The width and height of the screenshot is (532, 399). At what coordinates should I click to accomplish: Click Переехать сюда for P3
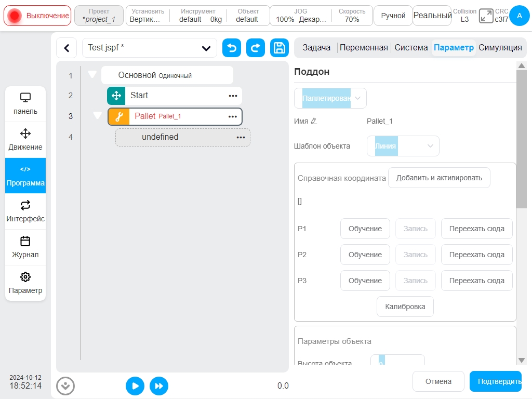[477, 281]
